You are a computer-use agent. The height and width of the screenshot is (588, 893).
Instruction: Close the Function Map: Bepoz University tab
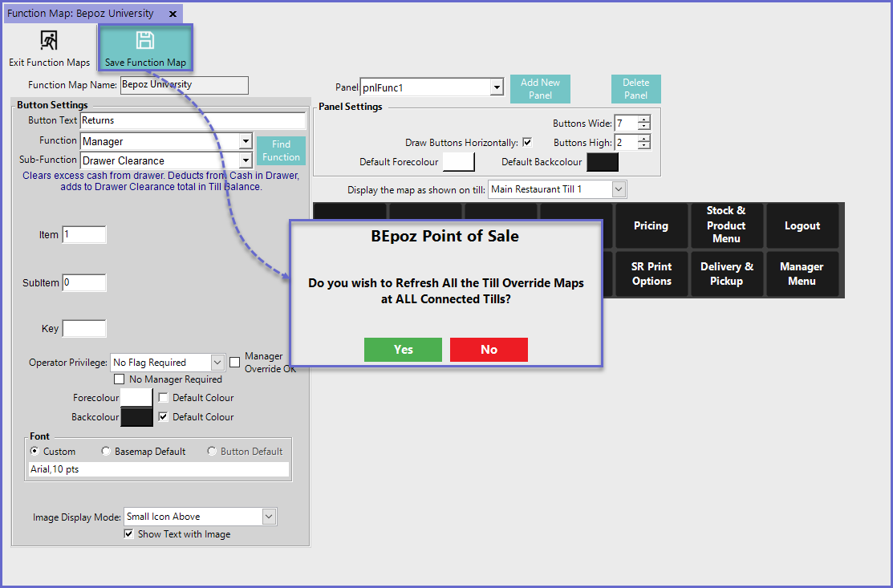click(x=173, y=14)
